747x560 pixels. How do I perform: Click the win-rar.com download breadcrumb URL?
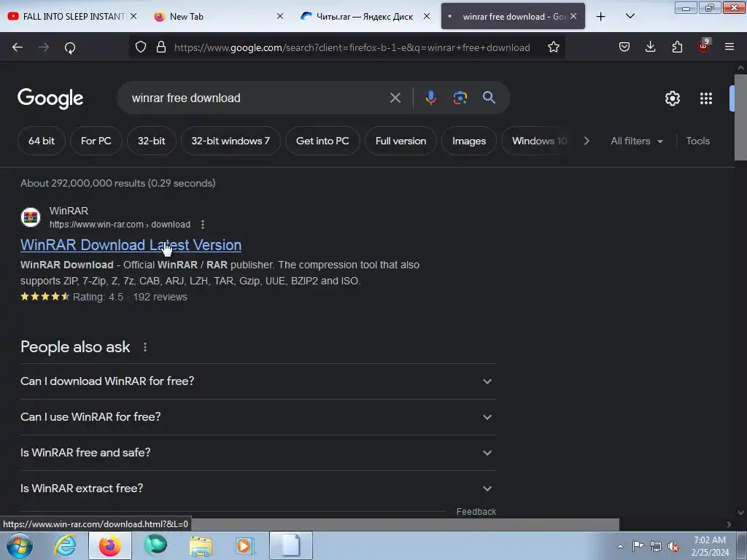click(x=120, y=225)
